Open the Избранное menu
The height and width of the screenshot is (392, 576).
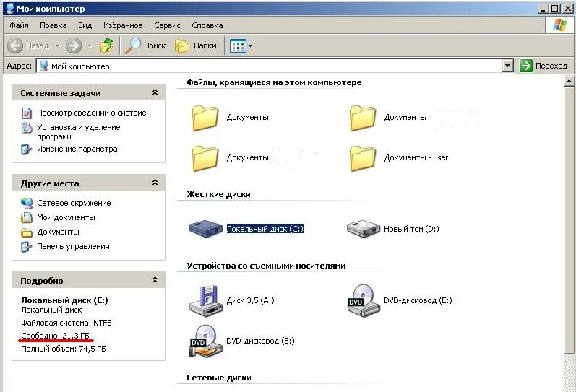(123, 25)
